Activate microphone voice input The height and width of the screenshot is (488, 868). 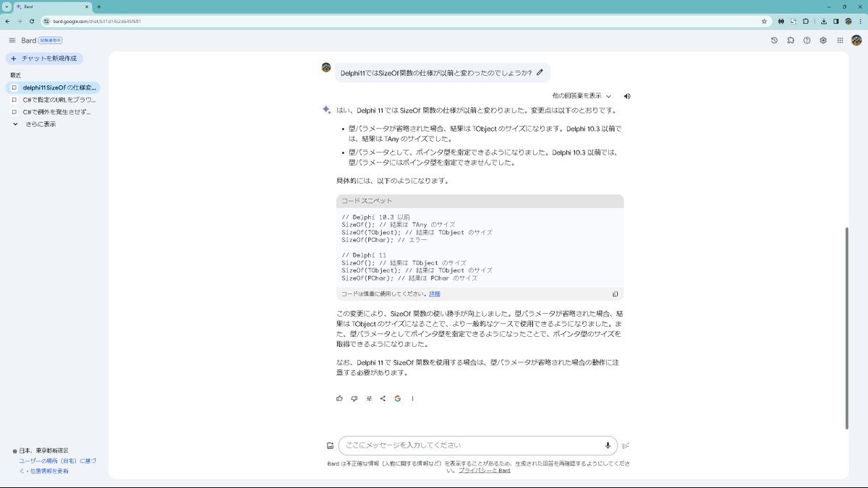pyautogui.click(x=608, y=445)
